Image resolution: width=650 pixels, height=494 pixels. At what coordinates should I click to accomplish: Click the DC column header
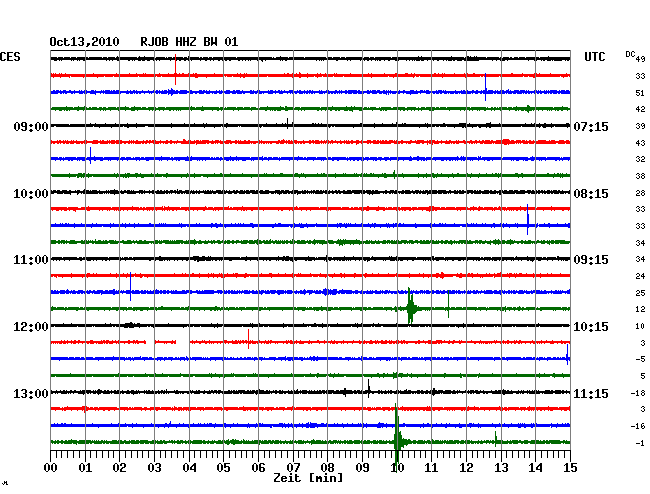[x=630, y=54]
